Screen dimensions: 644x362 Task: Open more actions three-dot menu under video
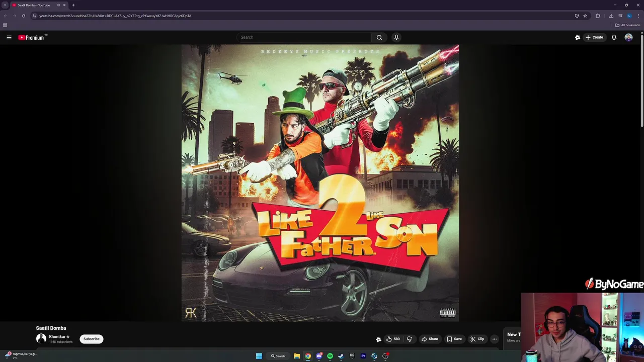pyautogui.click(x=494, y=339)
